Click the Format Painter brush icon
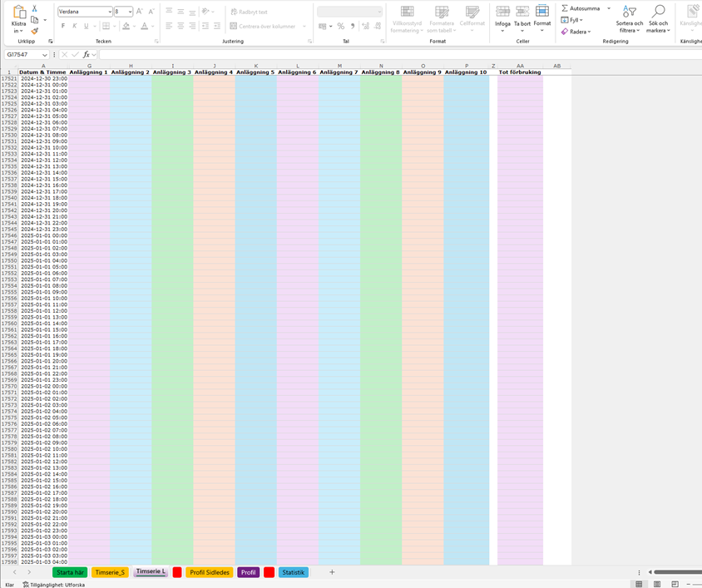The width and height of the screenshot is (702, 588). pos(35,31)
